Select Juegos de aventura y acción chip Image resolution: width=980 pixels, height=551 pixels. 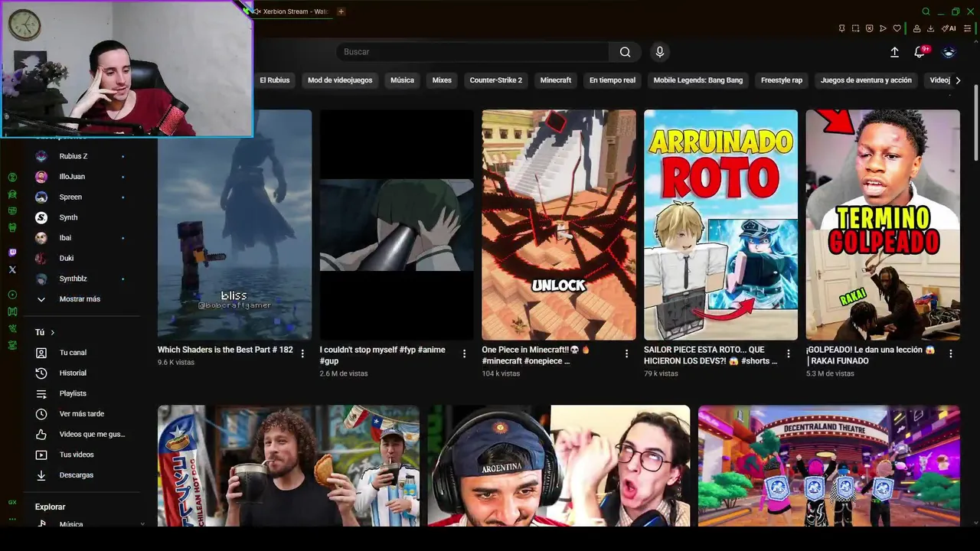click(866, 80)
